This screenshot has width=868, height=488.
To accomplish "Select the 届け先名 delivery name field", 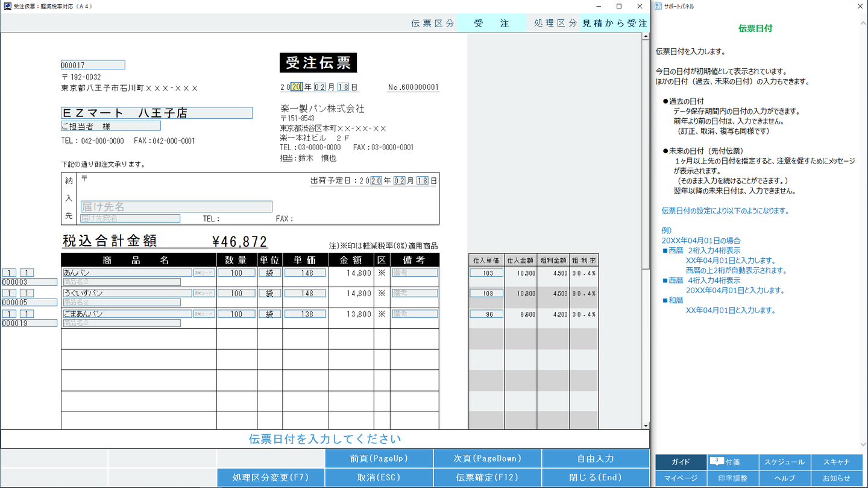I will [x=176, y=206].
